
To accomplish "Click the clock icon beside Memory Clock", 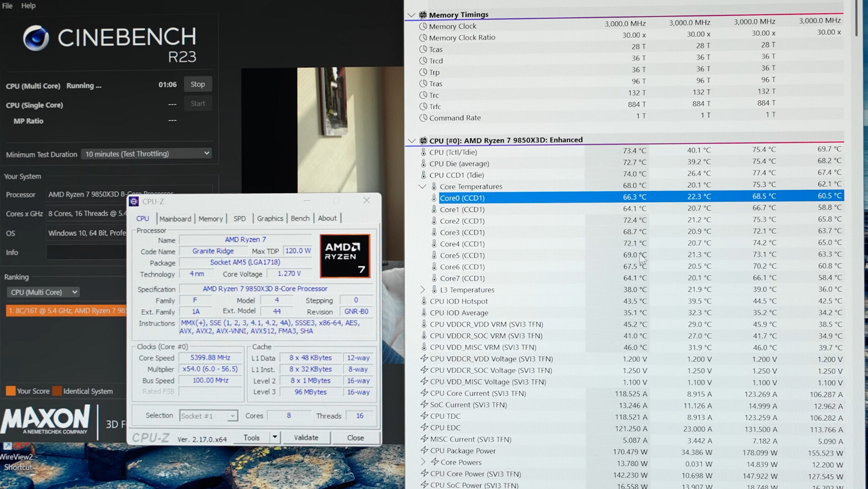I will coord(423,26).
